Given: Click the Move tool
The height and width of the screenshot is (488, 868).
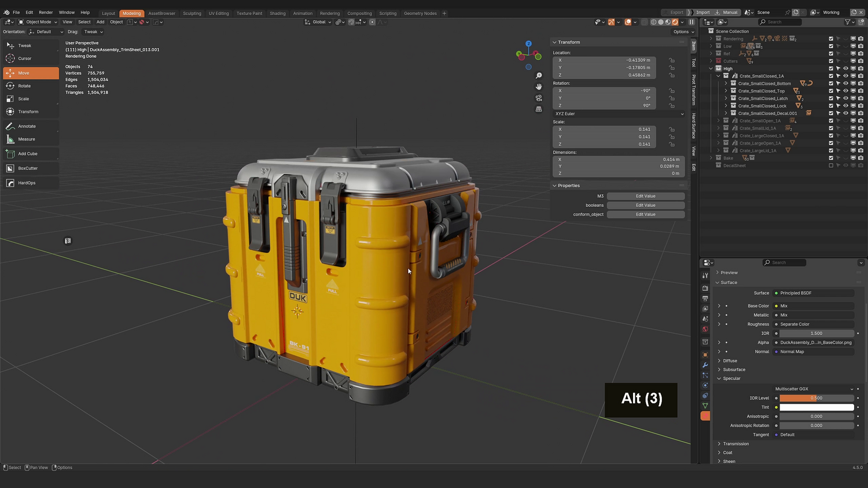Looking at the screenshot, I should 31,73.
